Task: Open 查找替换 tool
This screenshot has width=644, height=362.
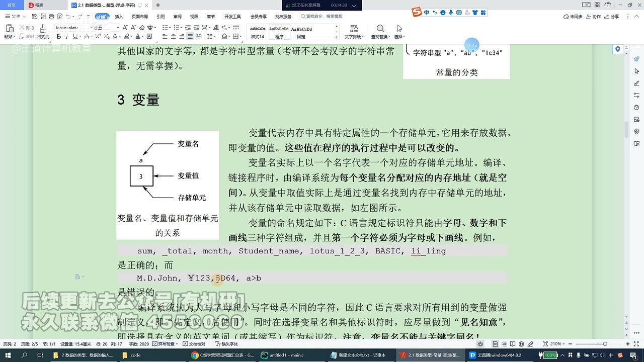Action: pyautogui.click(x=380, y=32)
